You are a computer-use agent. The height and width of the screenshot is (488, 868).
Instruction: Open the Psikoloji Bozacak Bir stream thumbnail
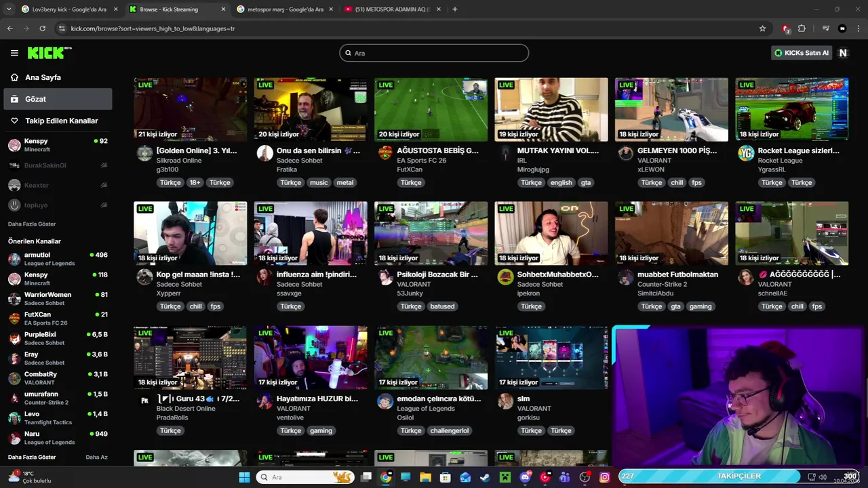(x=431, y=233)
